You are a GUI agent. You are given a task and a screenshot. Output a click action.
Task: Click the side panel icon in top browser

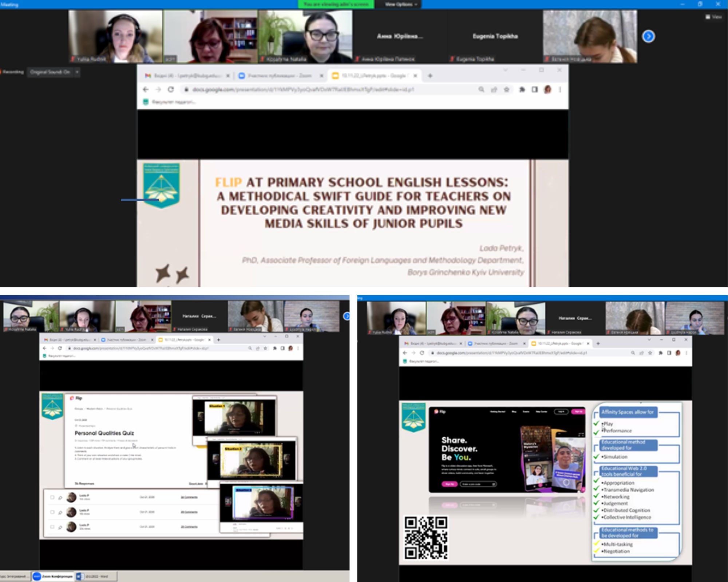534,89
